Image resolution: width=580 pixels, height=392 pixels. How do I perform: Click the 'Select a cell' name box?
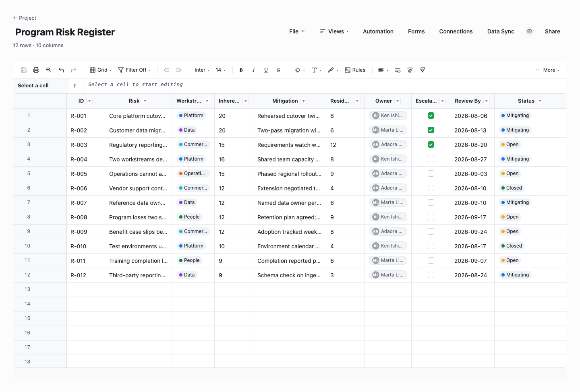point(41,86)
